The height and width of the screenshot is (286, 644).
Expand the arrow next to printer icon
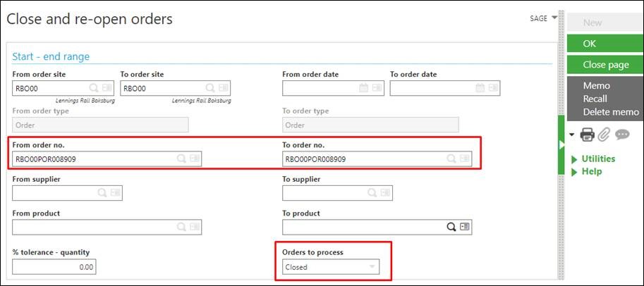click(572, 135)
